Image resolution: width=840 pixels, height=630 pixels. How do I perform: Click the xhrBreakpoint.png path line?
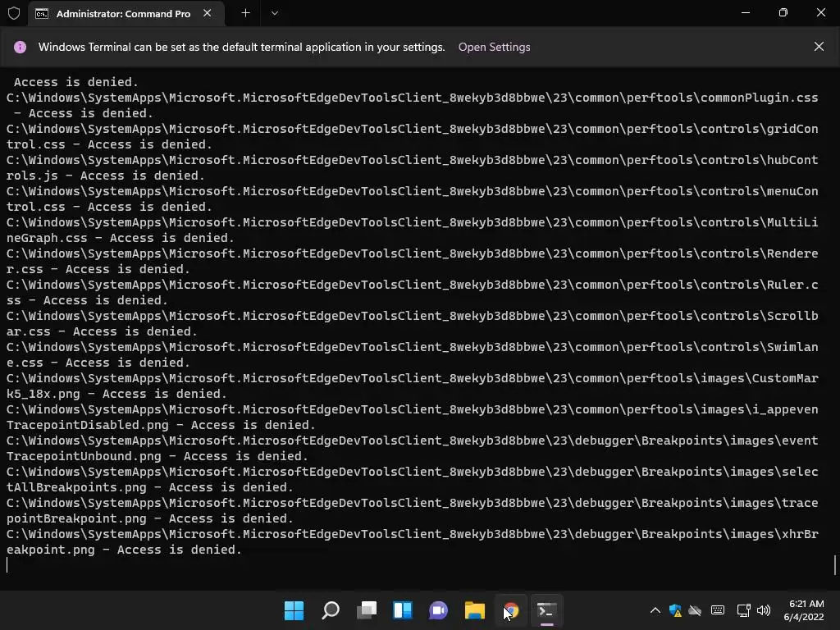412,542
